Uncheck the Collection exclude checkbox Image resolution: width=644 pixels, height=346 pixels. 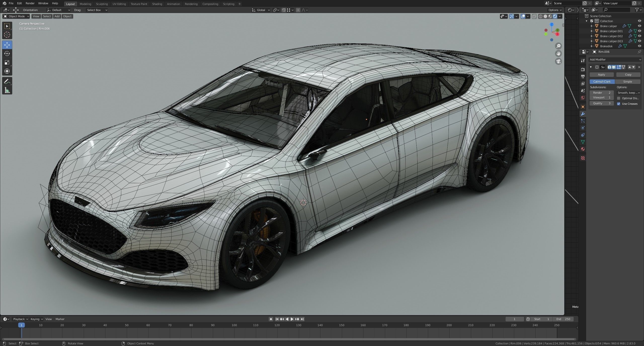point(592,21)
